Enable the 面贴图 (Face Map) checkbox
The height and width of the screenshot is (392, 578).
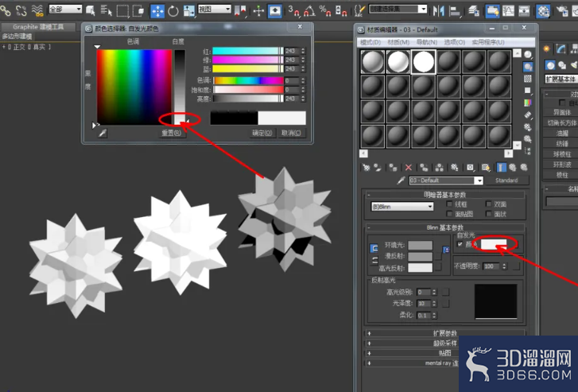coord(449,214)
